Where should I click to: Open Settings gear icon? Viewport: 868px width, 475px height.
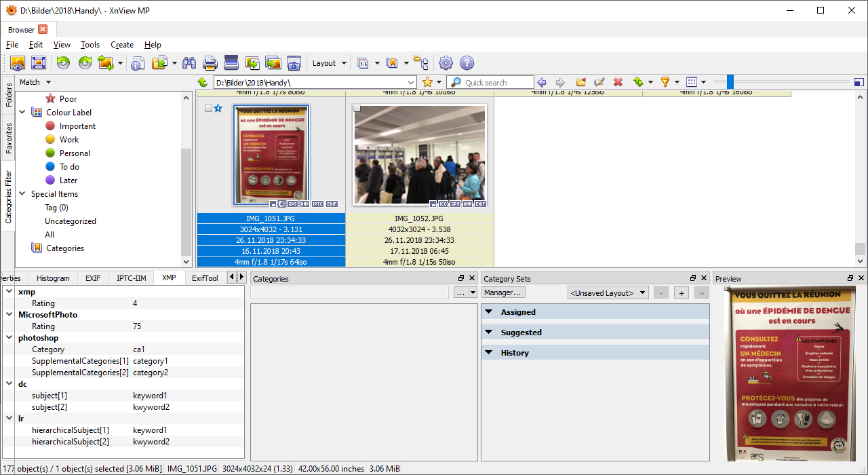click(x=446, y=63)
